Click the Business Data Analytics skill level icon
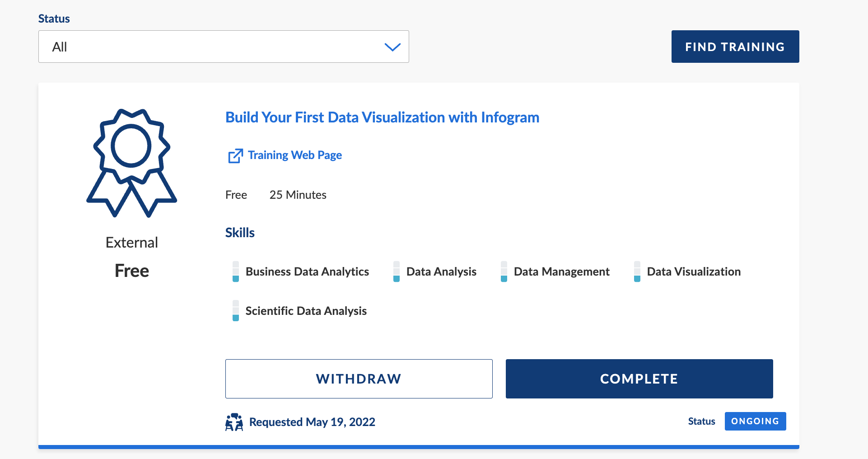This screenshot has height=459, width=868. (236, 272)
